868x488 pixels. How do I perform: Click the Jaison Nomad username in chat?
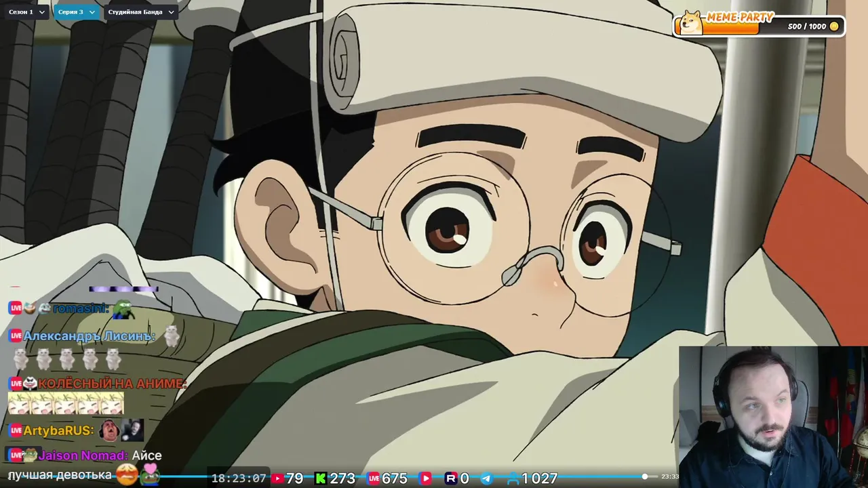coord(83,455)
